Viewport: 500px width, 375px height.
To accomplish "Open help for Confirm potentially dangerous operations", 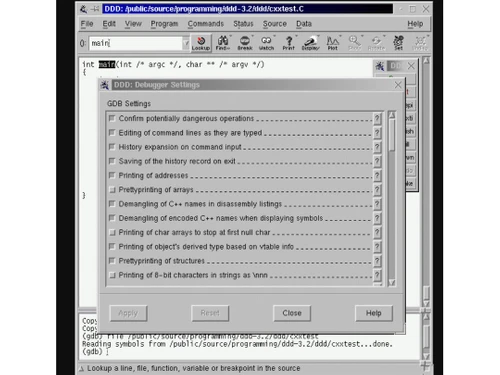I will coord(377,118).
